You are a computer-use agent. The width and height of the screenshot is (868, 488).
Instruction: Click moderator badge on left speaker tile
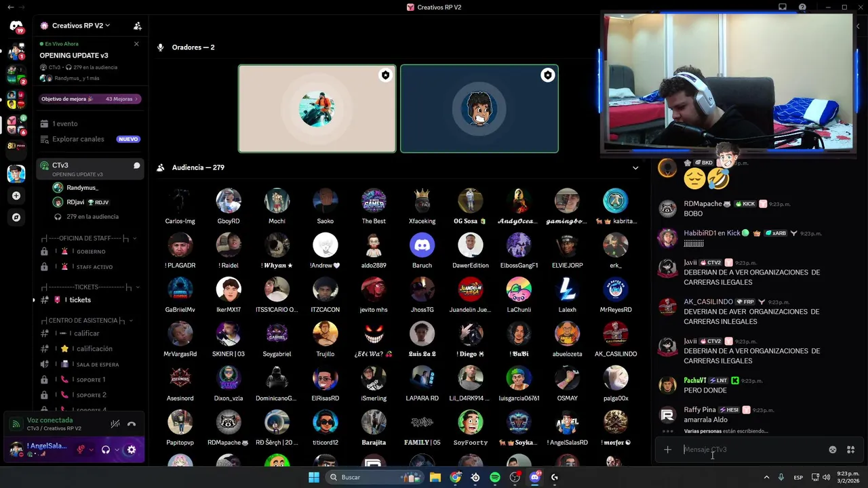click(x=385, y=75)
